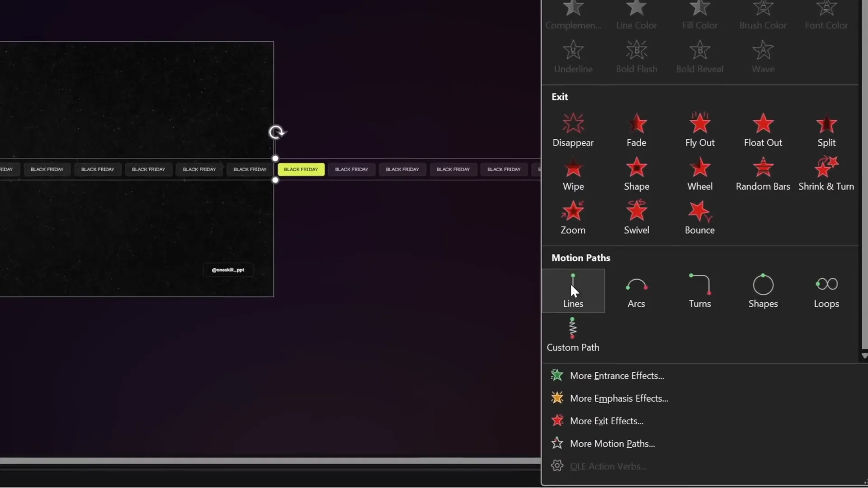Click the bottom white selection handle of the tag strip
Screen dimensions: 868x488
[275, 180]
